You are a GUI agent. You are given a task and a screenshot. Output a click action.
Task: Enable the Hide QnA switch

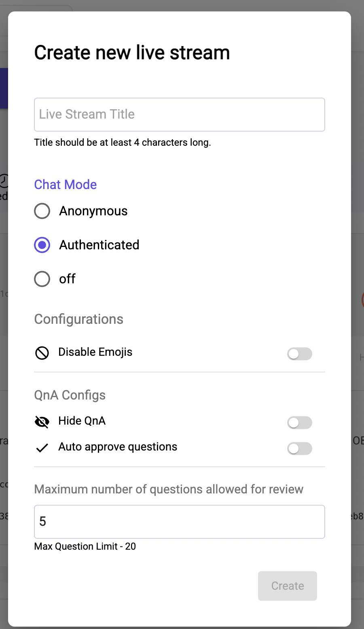click(x=300, y=423)
